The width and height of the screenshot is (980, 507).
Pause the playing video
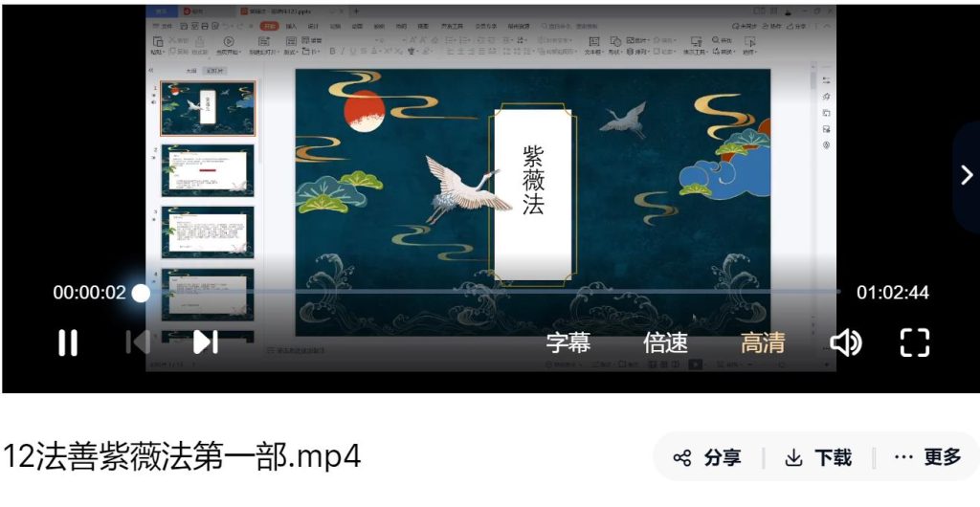(x=68, y=342)
